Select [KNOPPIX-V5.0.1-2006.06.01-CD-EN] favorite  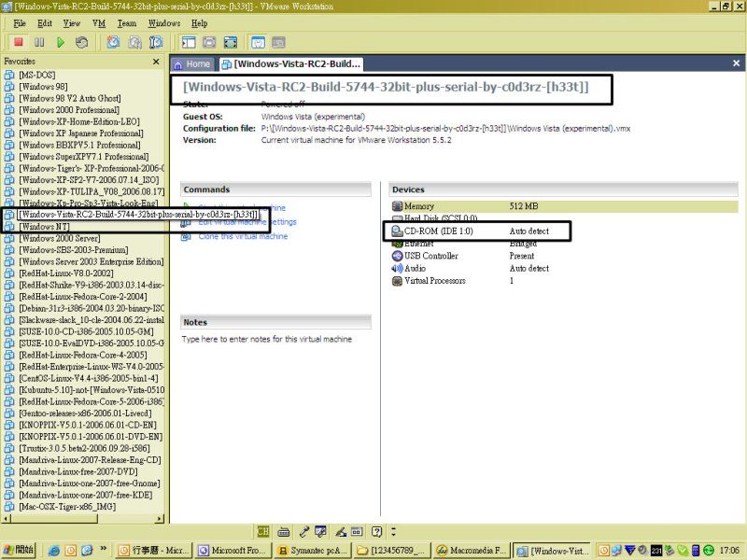pyautogui.click(x=88, y=425)
